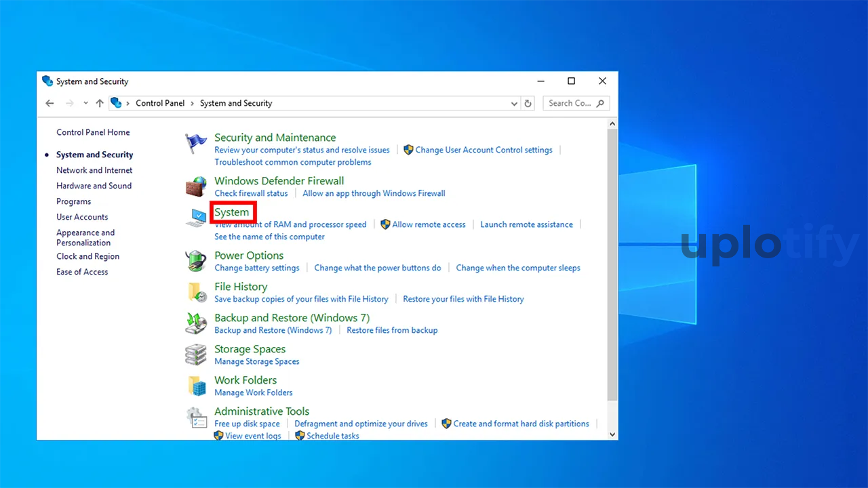The width and height of the screenshot is (868, 488).
Task: Click the search magnifier icon
Action: 600,104
